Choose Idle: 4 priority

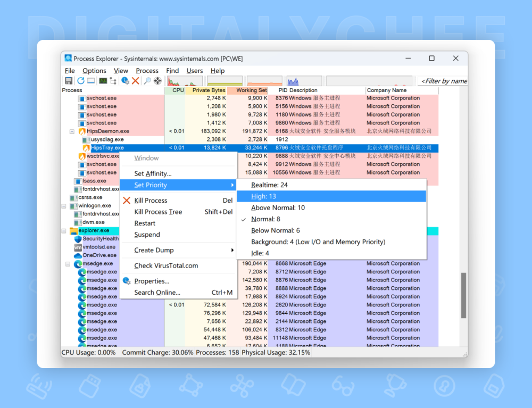[331, 253]
